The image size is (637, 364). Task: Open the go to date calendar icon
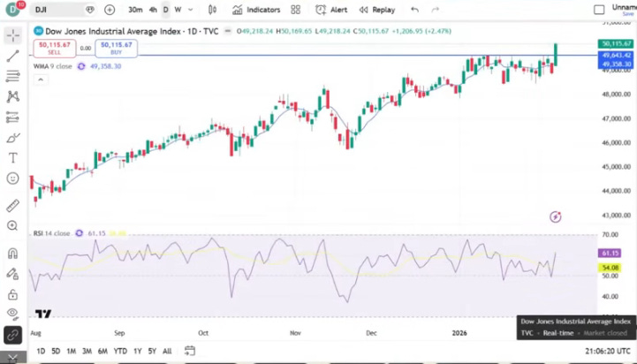click(189, 351)
